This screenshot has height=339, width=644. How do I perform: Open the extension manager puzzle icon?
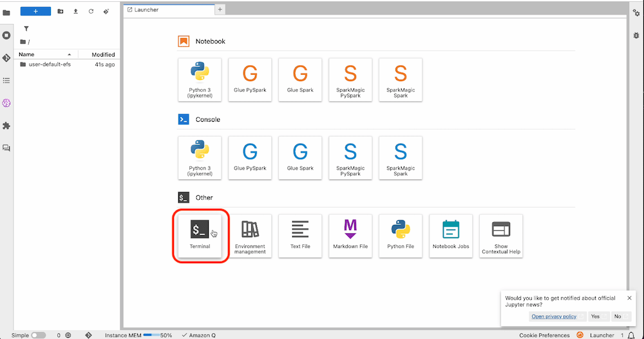click(x=6, y=126)
